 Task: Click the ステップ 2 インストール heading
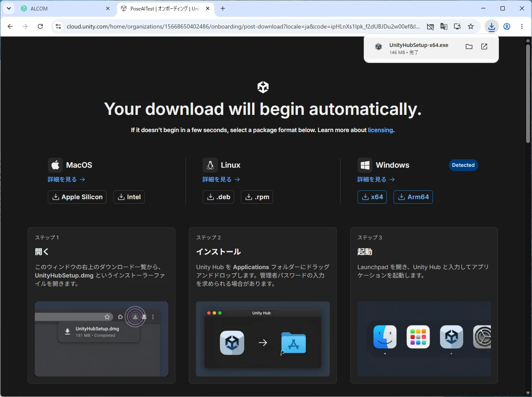click(x=218, y=252)
